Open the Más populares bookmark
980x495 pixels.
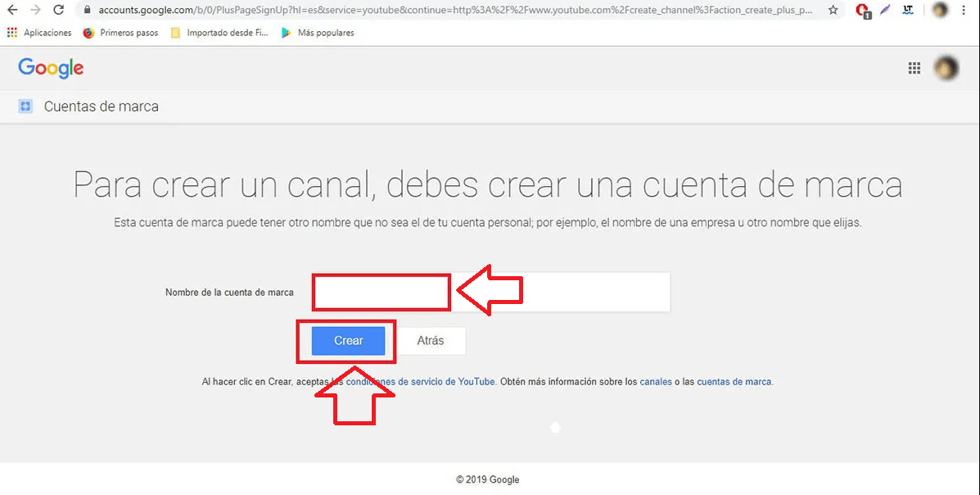318,33
